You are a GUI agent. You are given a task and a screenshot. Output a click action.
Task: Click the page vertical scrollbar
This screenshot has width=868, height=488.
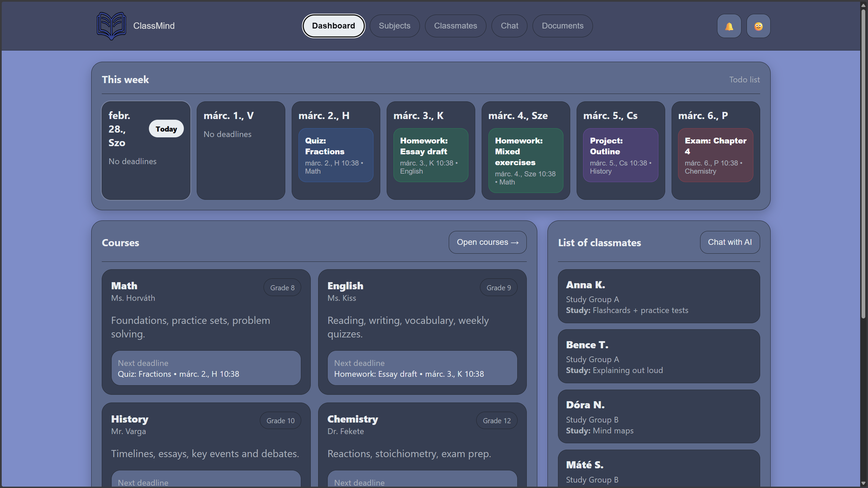864,163
